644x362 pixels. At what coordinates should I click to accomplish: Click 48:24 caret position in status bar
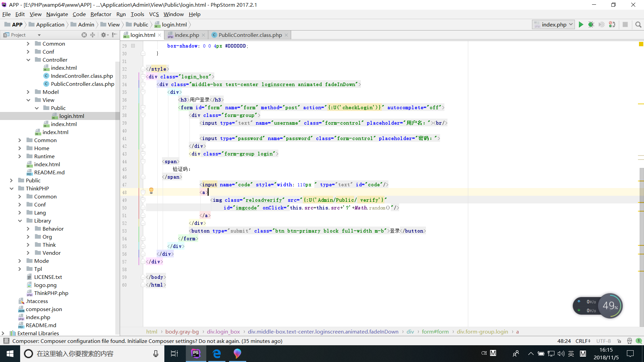564,341
